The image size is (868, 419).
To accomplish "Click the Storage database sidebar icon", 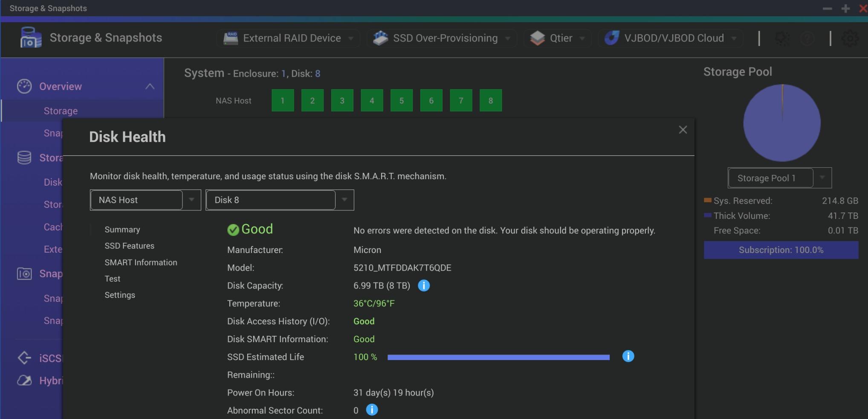I will 24,157.
